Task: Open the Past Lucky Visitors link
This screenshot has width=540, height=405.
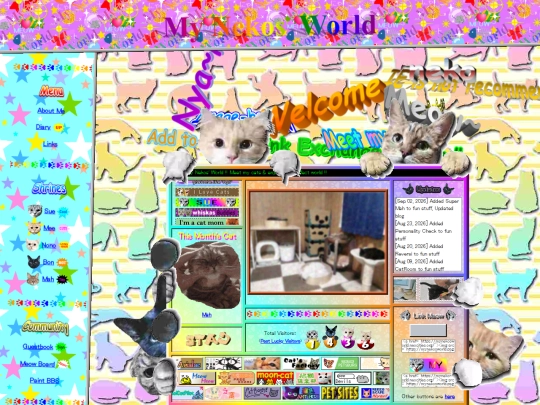Action: 280,341
